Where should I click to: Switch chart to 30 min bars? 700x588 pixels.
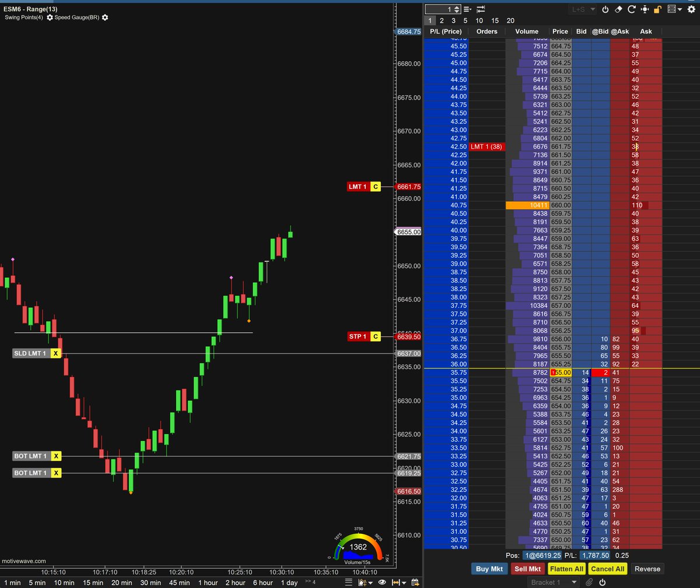click(150, 583)
